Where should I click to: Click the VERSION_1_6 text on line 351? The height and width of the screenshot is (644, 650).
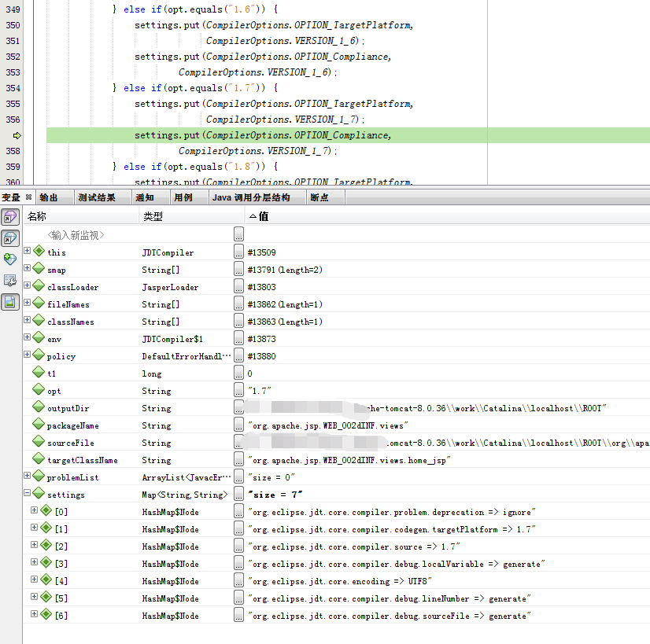327,41
